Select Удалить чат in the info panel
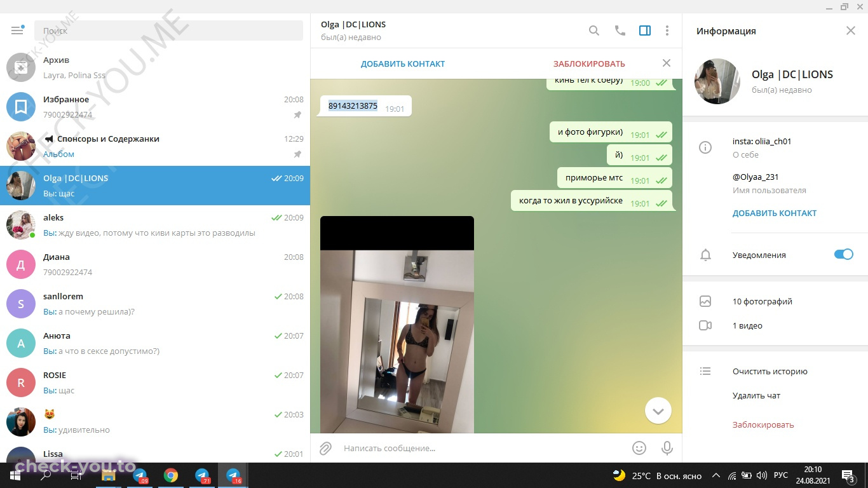Screen dimensions: 868x488 point(756,395)
